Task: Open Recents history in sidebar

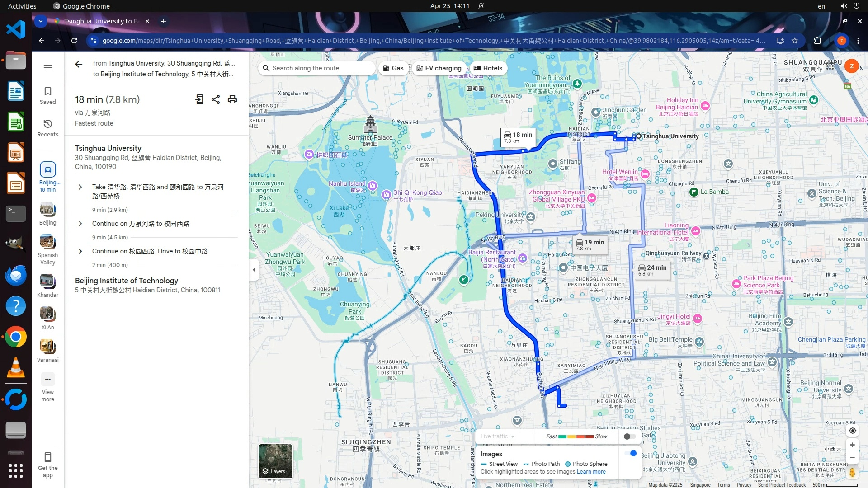Action: (48, 128)
